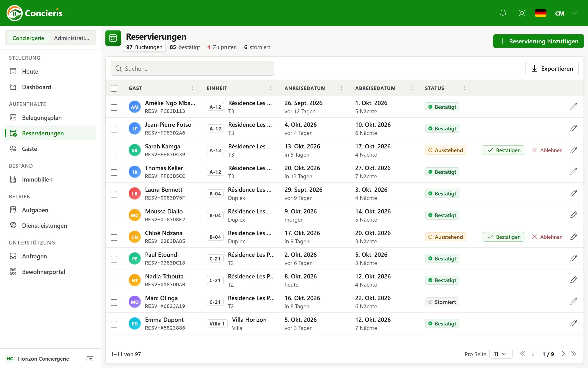
Task: Open Einheit column options menu
Action: (271, 88)
